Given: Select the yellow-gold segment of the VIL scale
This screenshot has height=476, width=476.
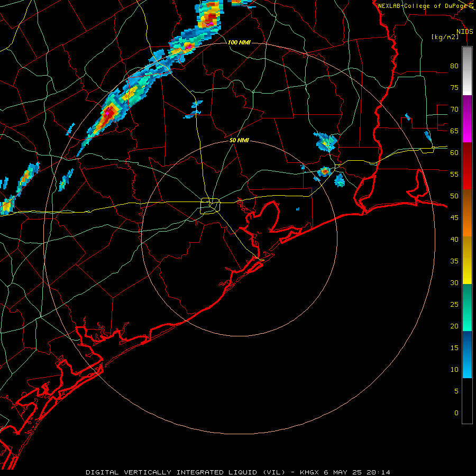Looking at the screenshot, I should pos(467,260).
